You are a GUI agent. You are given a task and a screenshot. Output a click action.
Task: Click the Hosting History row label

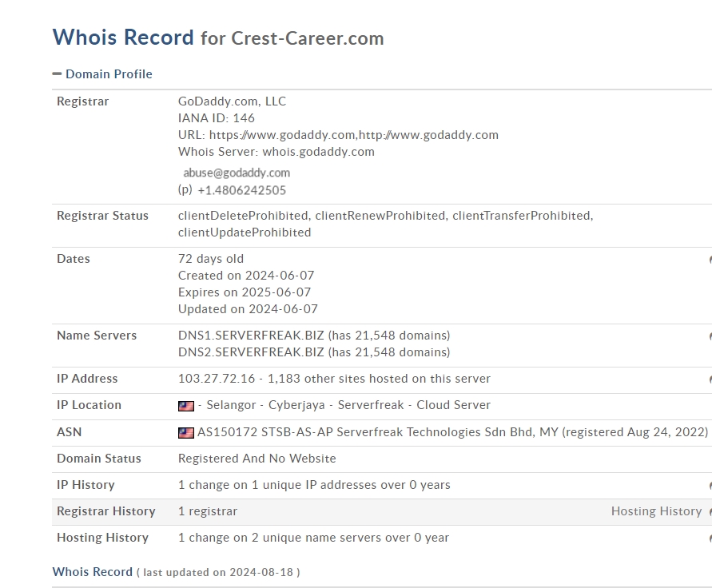(102, 538)
